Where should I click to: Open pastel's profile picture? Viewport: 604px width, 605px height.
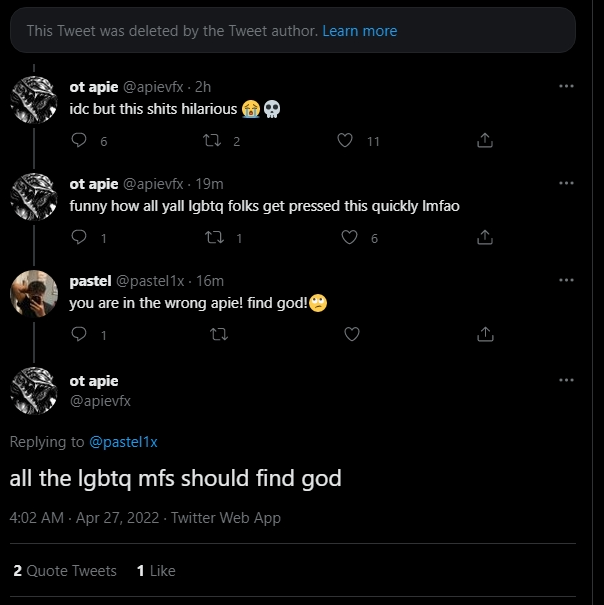tap(33, 293)
